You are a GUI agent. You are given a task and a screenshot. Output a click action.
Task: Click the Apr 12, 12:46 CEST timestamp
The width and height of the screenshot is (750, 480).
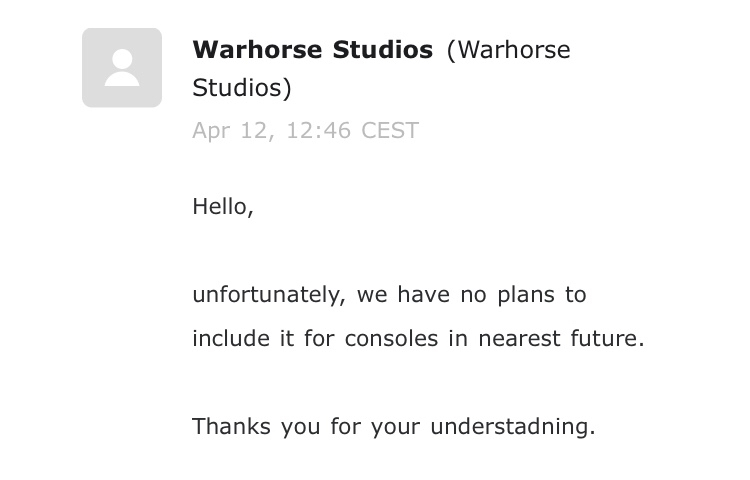305,131
